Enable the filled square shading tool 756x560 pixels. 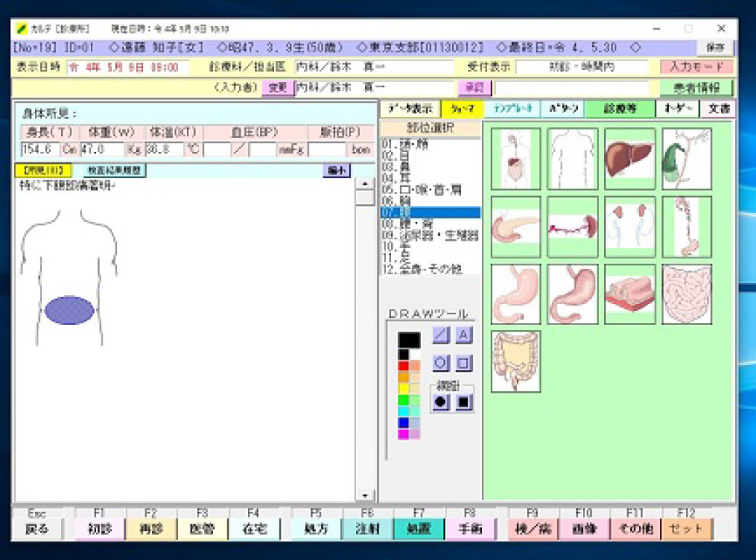(x=464, y=401)
